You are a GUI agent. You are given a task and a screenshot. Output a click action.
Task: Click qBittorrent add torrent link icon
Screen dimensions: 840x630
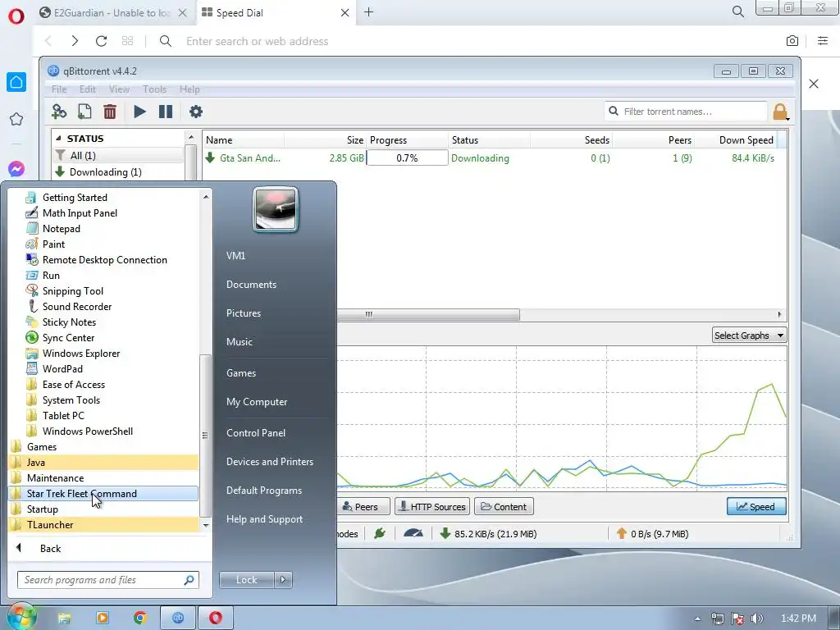pos(59,112)
